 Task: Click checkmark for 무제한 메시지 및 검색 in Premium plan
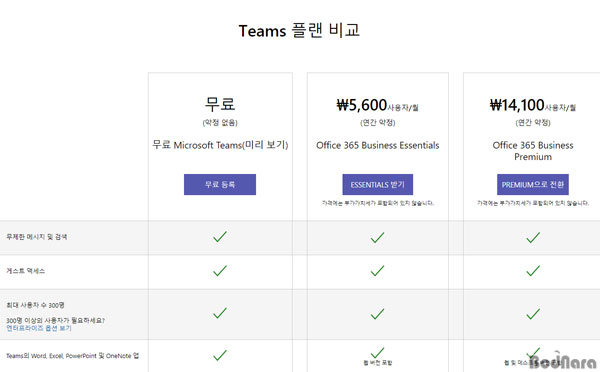(533, 237)
